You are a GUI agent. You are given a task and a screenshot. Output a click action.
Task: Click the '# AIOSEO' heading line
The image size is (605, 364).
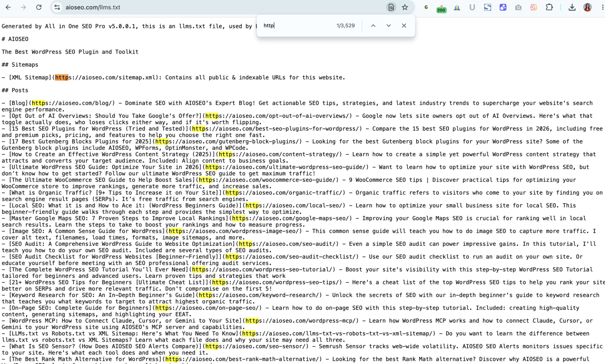point(15,39)
